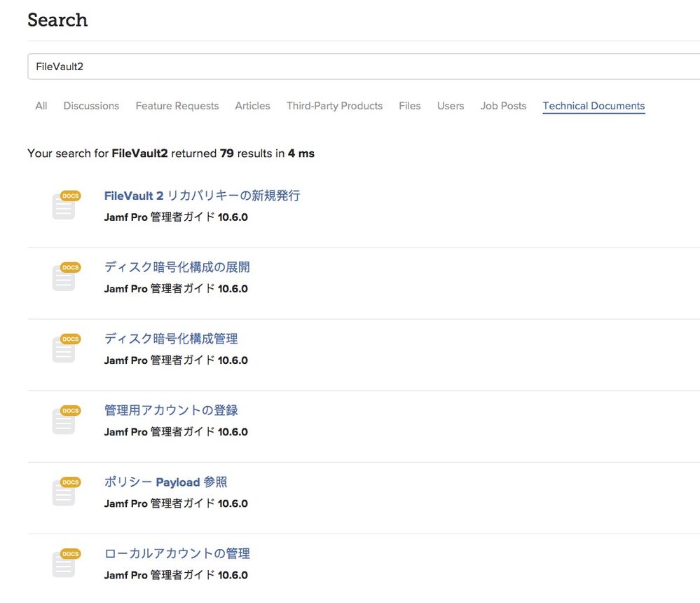Show the Articles tab results
Image resolution: width=700 pixels, height=603 pixels.
pyautogui.click(x=253, y=106)
